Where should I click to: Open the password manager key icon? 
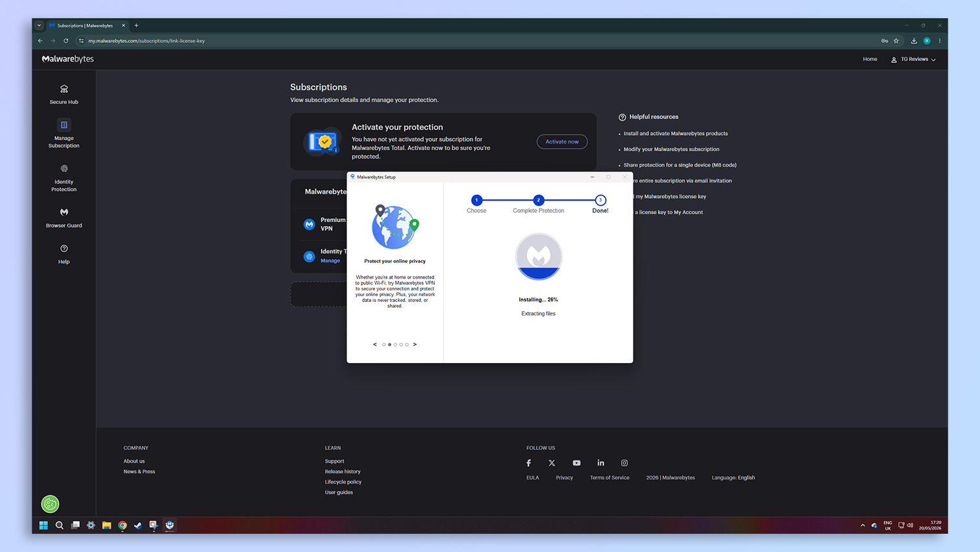pyautogui.click(x=885, y=40)
